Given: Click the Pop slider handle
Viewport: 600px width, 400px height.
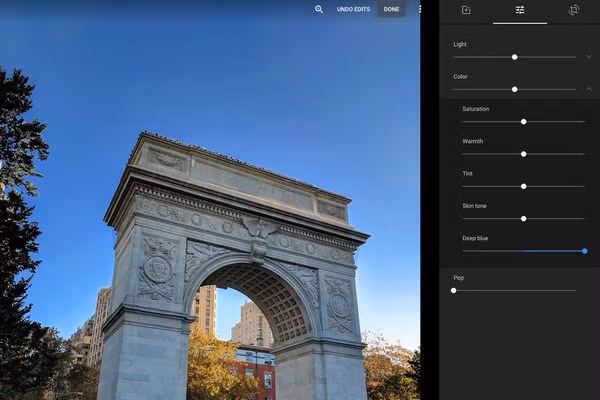Looking at the screenshot, I should click(454, 290).
